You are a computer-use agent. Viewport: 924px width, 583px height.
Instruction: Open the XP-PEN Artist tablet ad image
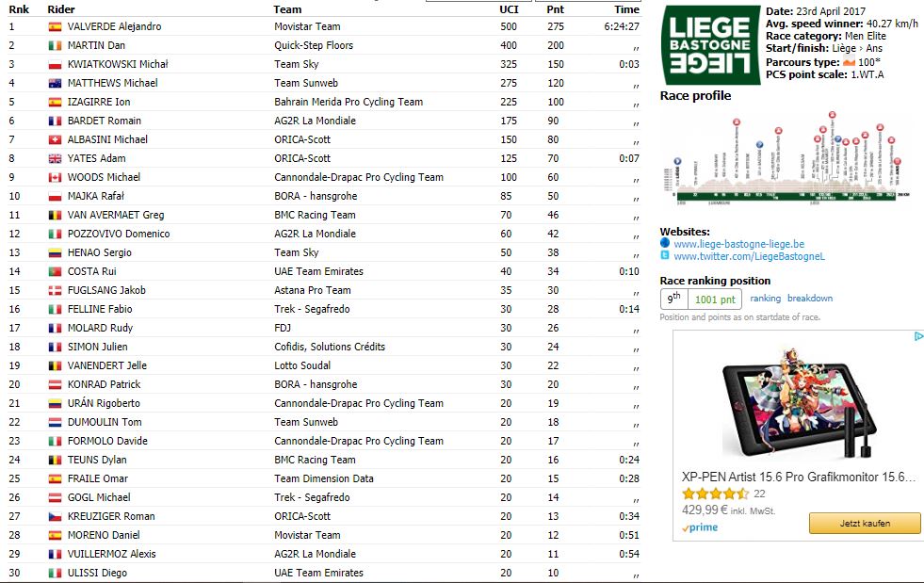800,404
